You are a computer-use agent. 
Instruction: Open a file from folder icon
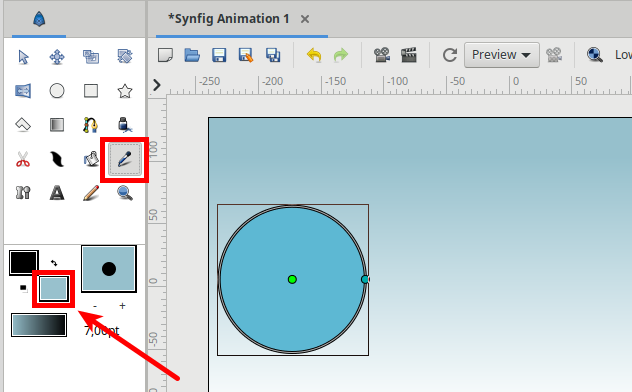[192, 55]
